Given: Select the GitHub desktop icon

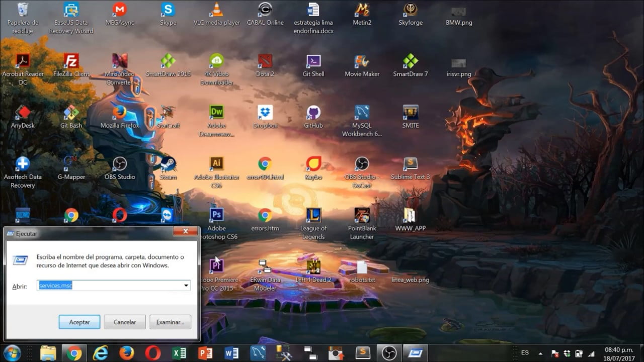Looking at the screenshot, I should pos(313,117).
